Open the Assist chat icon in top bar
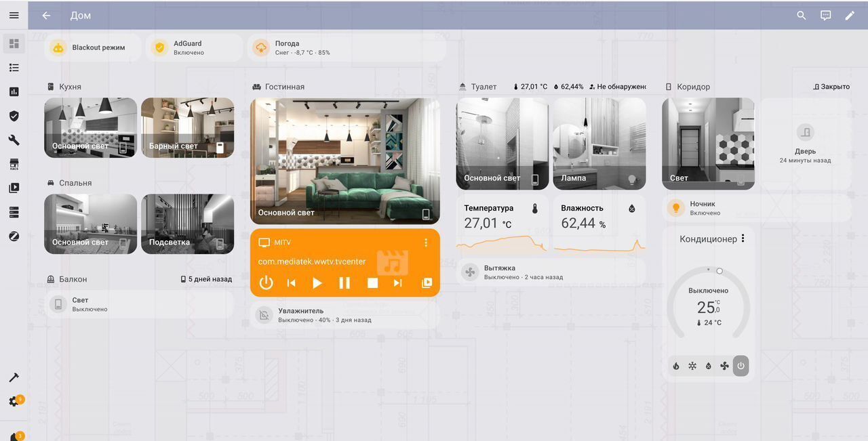 tap(826, 16)
